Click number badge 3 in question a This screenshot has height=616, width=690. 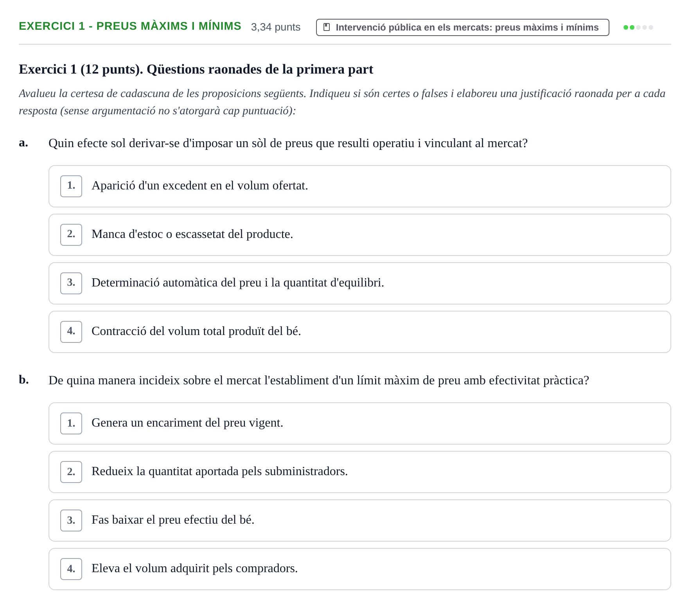tap(71, 283)
